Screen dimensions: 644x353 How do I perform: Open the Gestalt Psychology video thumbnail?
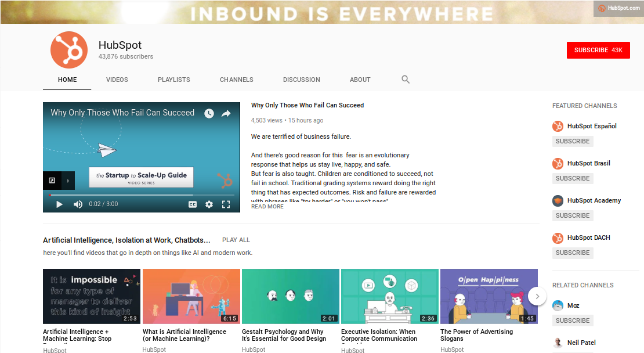click(290, 296)
